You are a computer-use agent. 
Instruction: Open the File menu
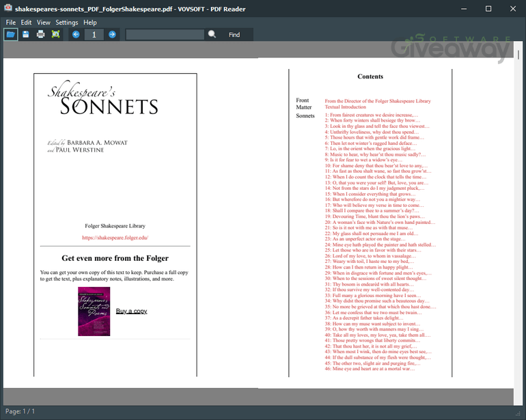(x=11, y=23)
